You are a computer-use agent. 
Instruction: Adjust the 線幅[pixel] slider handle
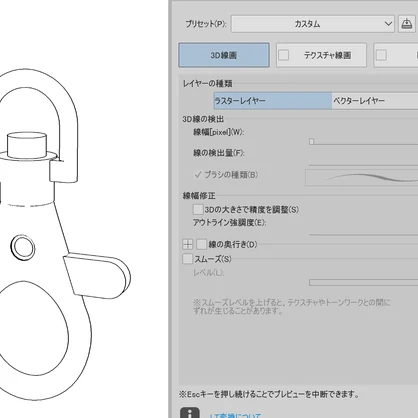pyautogui.click(x=311, y=142)
